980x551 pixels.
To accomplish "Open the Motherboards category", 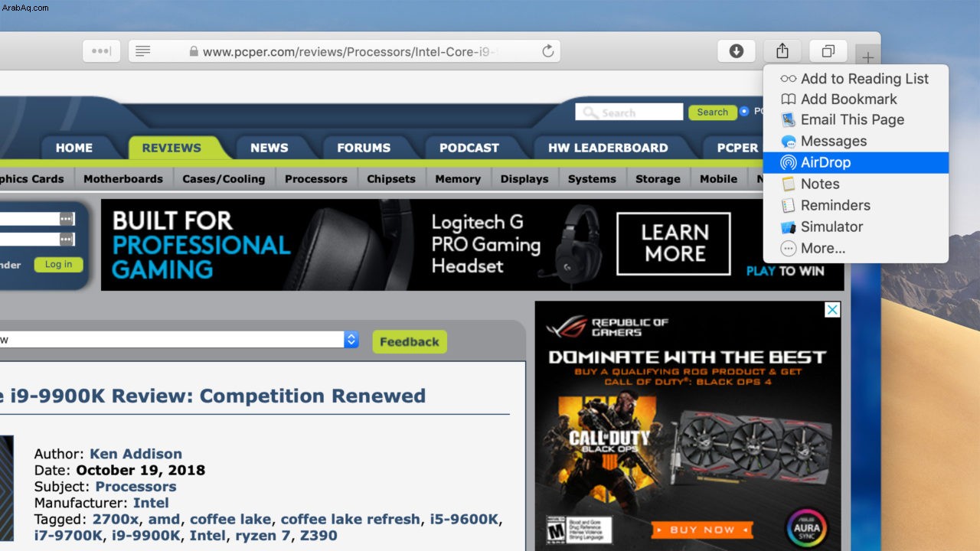I will coord(123,178).
